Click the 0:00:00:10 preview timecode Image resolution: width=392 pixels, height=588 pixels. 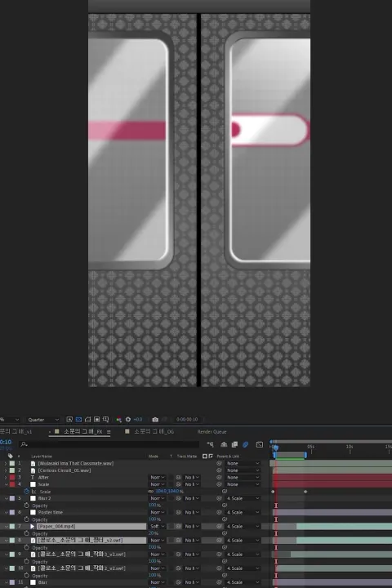(187, 419)
